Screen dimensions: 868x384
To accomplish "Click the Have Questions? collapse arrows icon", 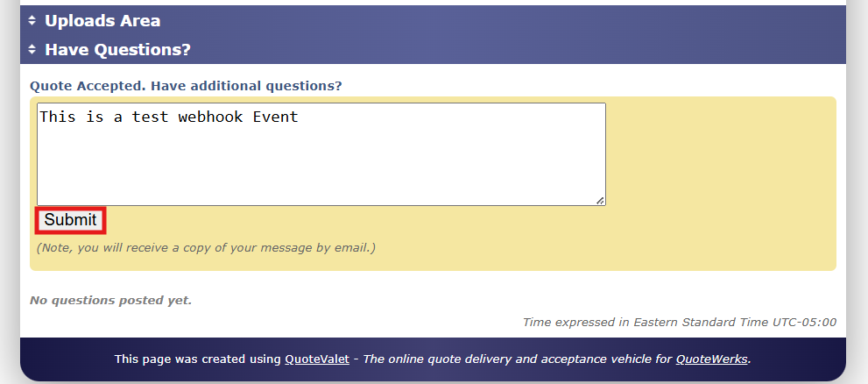I will click(x=32, y=50).
